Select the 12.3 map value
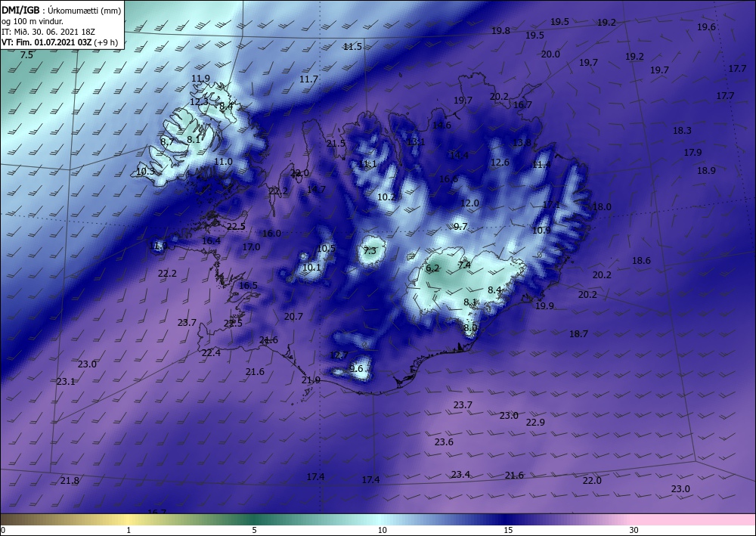Screen dimensions: 756x536 pos(199,102)
